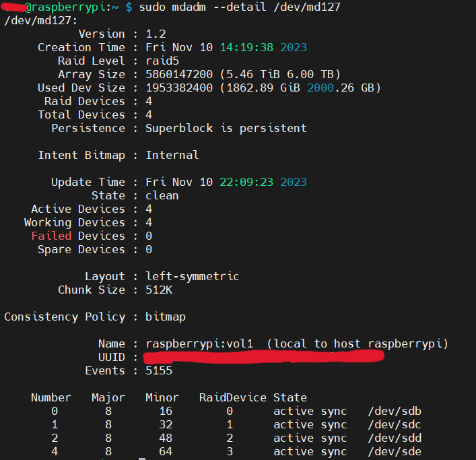Click the red Failed Devices label
The image size is (476, 460).
pos(52,236)
